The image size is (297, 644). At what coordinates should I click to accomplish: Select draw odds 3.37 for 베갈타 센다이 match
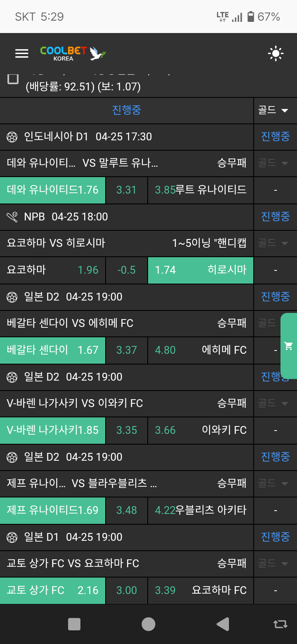click(126, 350)
